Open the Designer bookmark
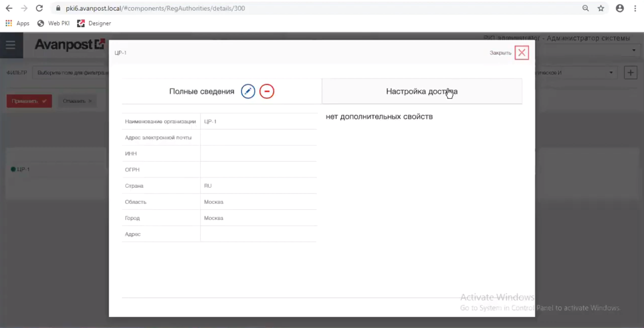This screenshot has width=644, height=328. point(94,23)
